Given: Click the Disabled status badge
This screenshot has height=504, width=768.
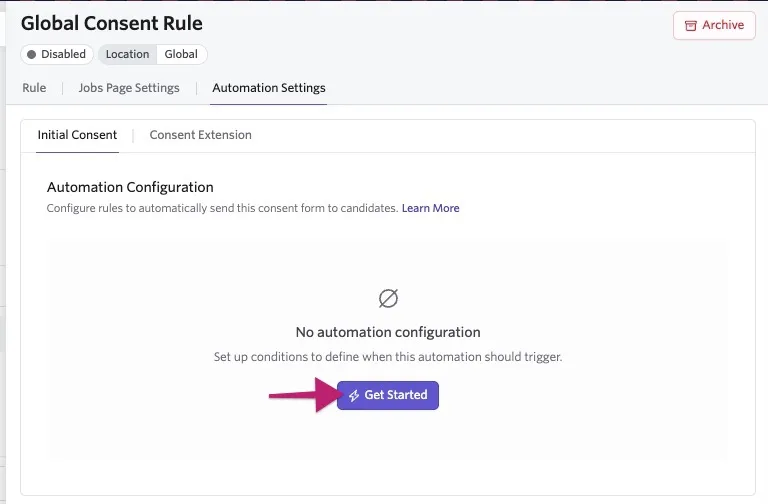Looking at the screenshot, I should pyautogui.click(x=57, y=54).
